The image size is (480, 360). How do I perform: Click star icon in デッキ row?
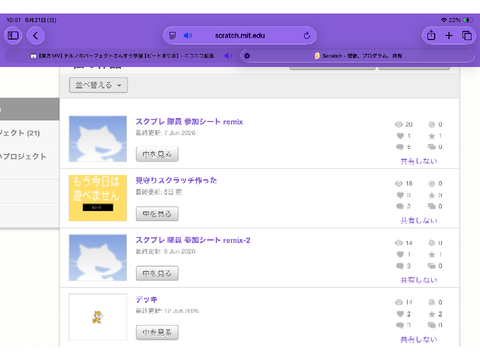click(x=432, y=314)
